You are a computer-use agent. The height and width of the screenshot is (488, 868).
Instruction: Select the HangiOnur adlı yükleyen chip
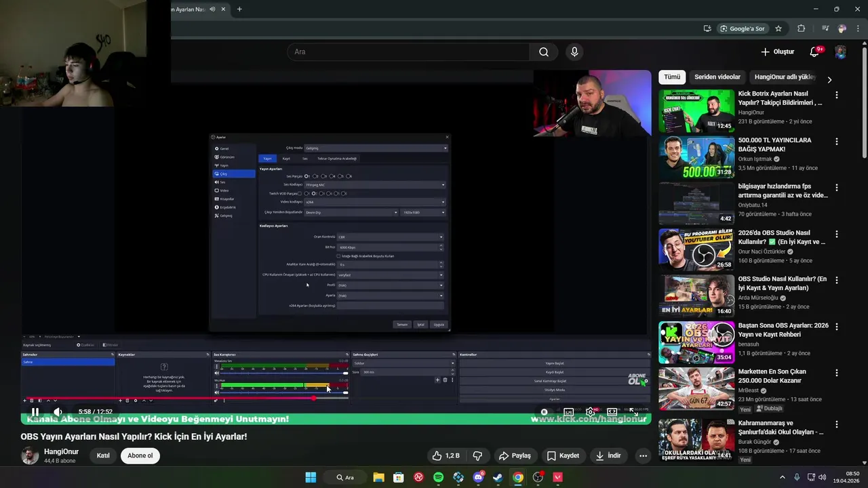click(785, 77)
